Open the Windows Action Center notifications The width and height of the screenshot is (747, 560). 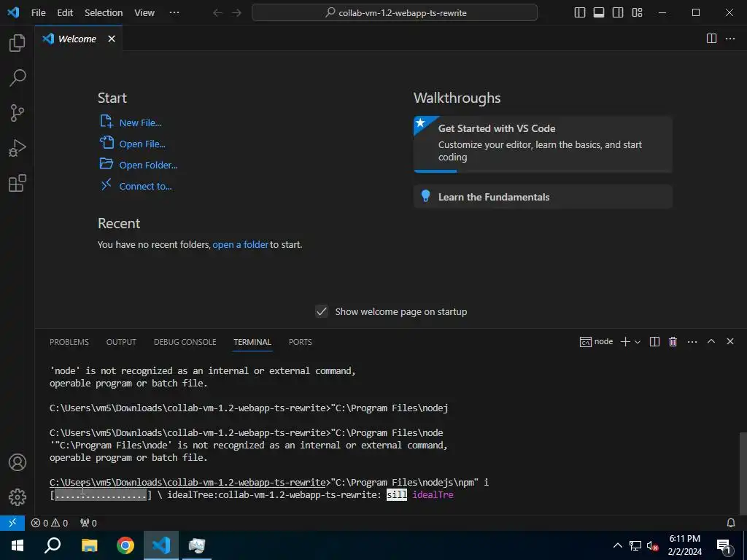point(724,545)
